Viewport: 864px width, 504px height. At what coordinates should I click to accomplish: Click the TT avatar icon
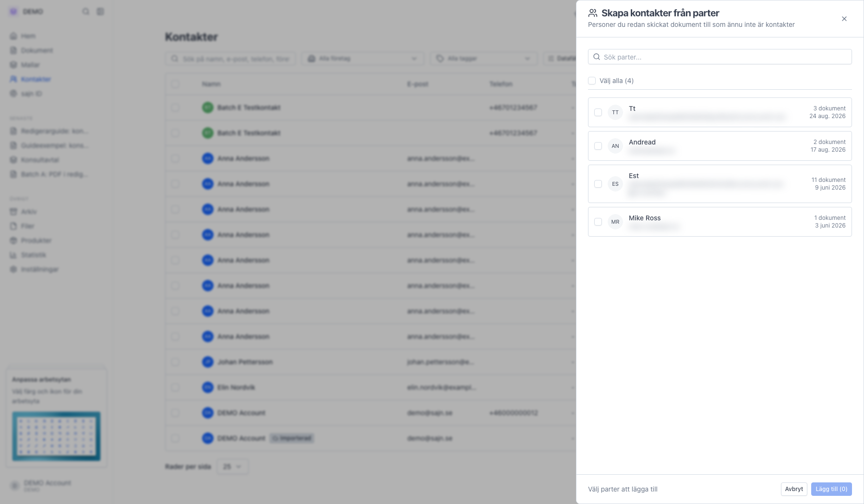coord(615,112)
